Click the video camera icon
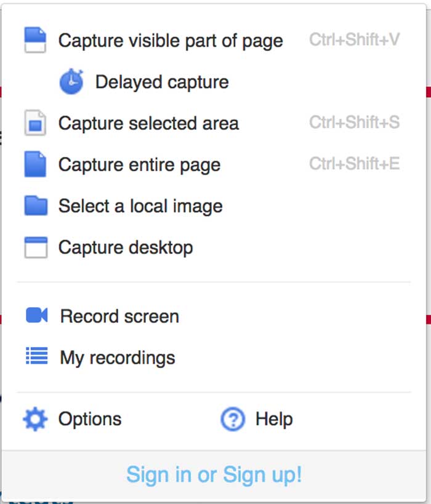Screen dimensions: 431x504 click(x=37, y=315)
